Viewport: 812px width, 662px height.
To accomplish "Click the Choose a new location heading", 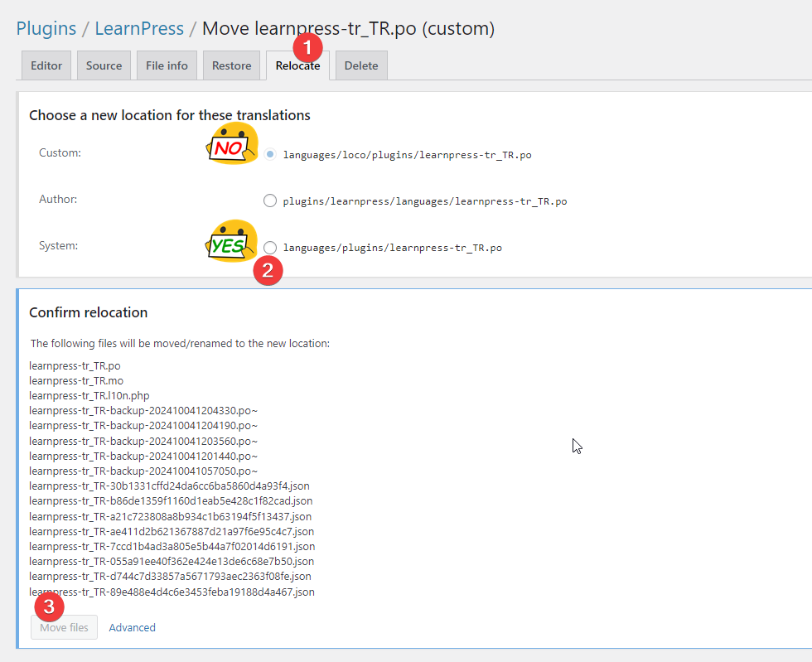I will (170, 115).
